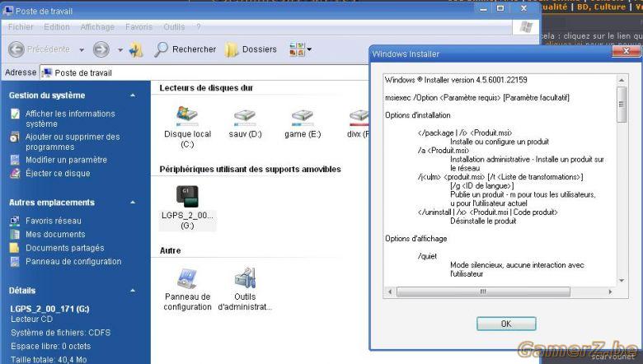Click the Modifier un paramètre icon
This screenshot has height=364, width=643.
pos(15,160)
